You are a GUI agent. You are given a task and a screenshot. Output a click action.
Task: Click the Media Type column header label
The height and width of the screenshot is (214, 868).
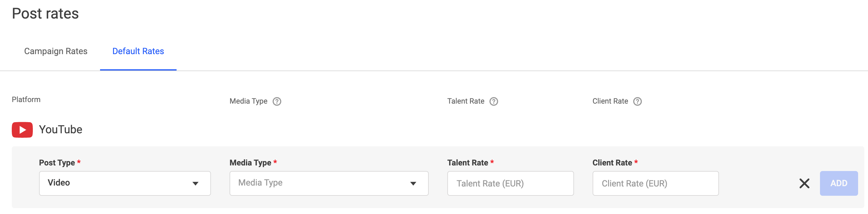point(248,101)
